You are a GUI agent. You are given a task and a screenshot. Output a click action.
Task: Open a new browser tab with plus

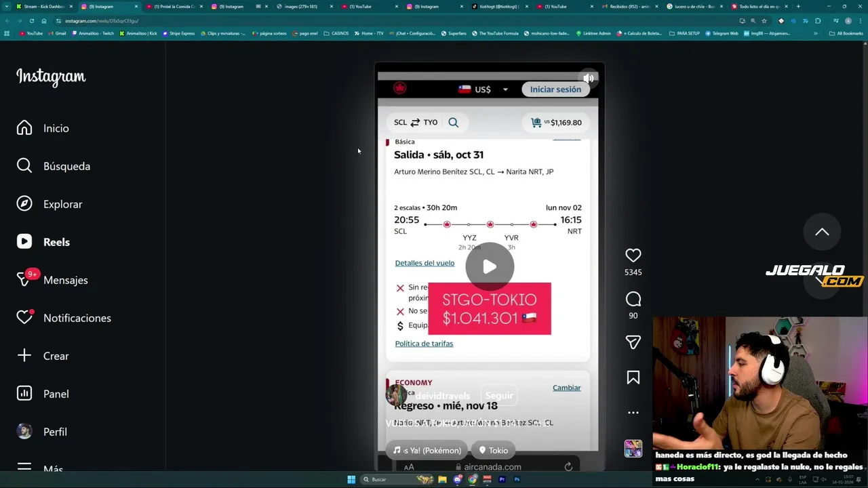coord(798,6)
